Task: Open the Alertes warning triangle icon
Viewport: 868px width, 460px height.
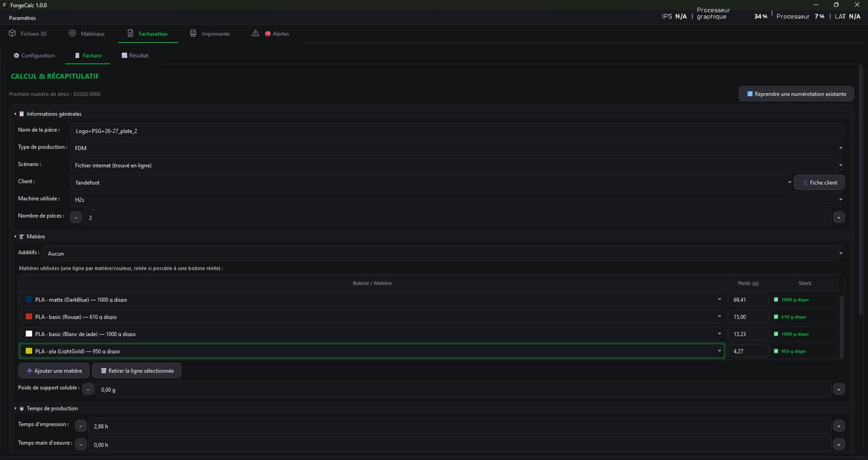Action: [255, 33]
